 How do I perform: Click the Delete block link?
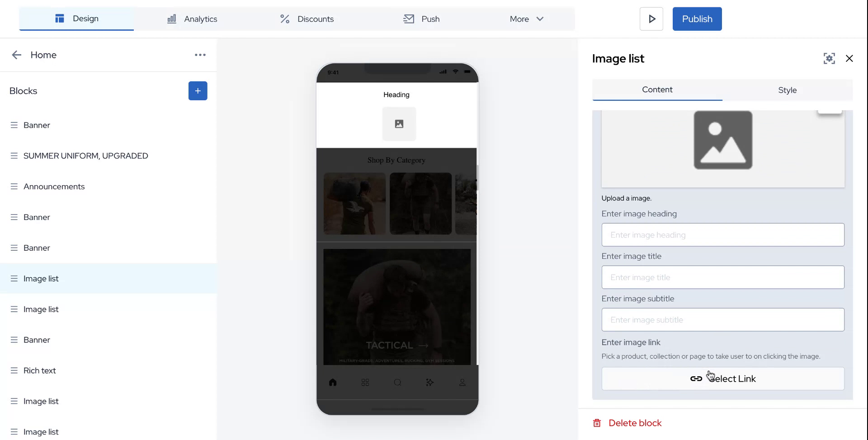[x=635, y=423]
